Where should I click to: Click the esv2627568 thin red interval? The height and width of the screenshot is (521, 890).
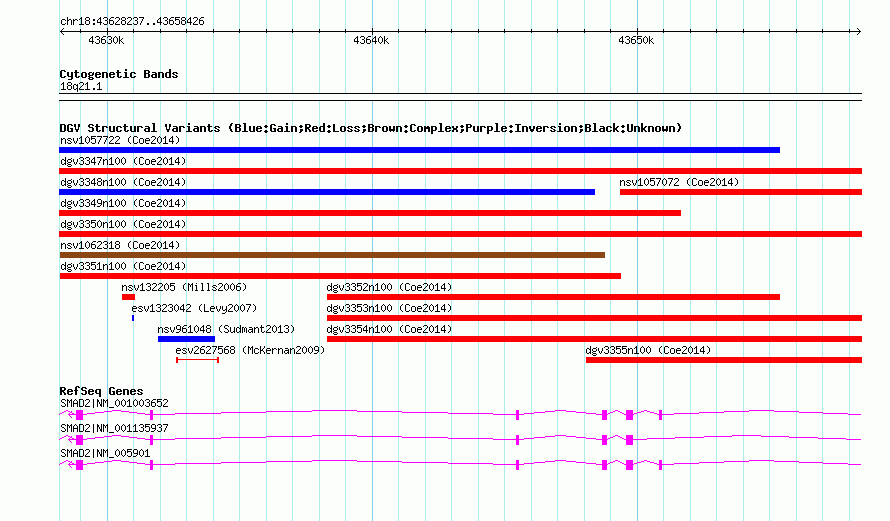pos(198,360)
